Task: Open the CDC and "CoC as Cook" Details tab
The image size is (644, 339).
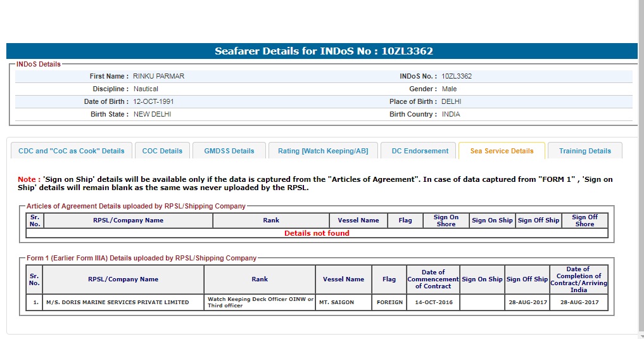Action: click(72, 151)
